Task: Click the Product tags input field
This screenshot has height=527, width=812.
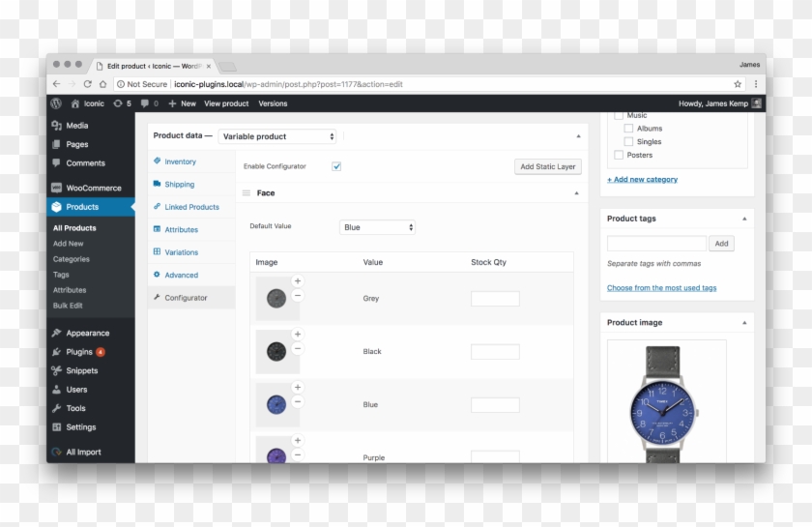Action: coord(656,244)
